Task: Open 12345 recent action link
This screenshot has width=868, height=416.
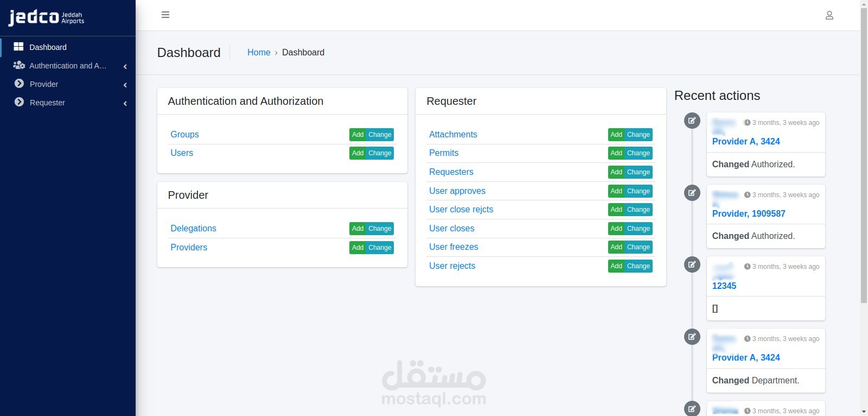Action: (724, 286)
